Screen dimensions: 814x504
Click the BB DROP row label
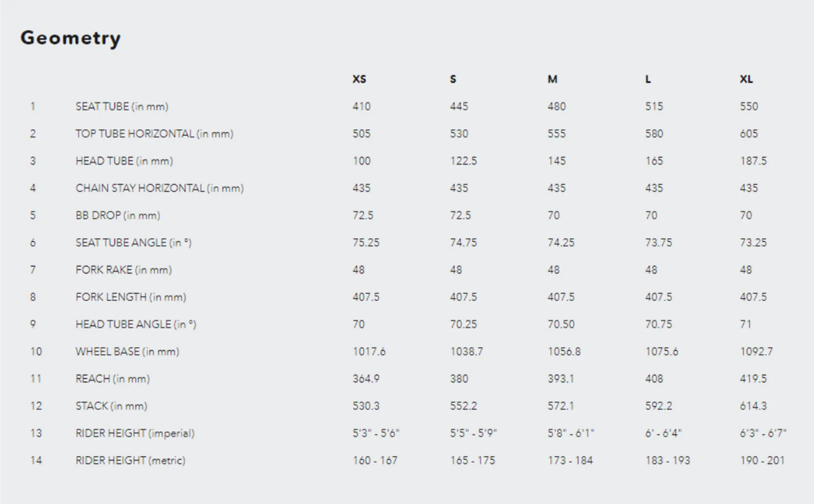[118, 215]
